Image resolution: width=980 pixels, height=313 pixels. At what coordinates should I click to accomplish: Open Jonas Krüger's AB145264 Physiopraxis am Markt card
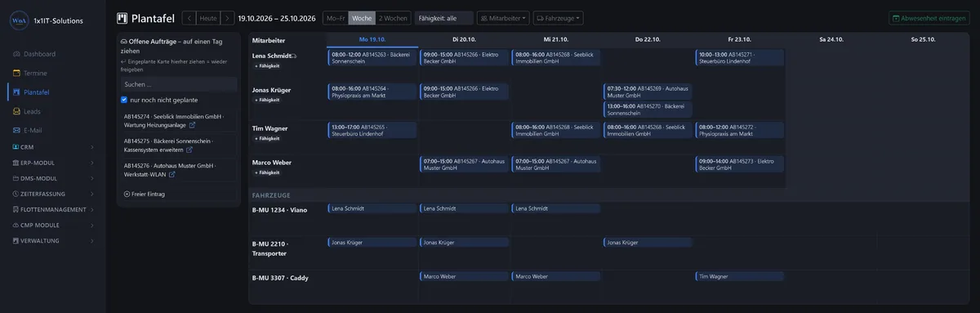[x=372, y=92]
